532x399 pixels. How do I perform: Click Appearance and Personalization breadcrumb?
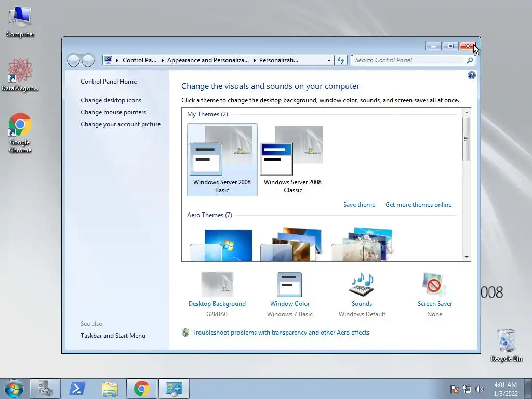[x=208, y=60]
